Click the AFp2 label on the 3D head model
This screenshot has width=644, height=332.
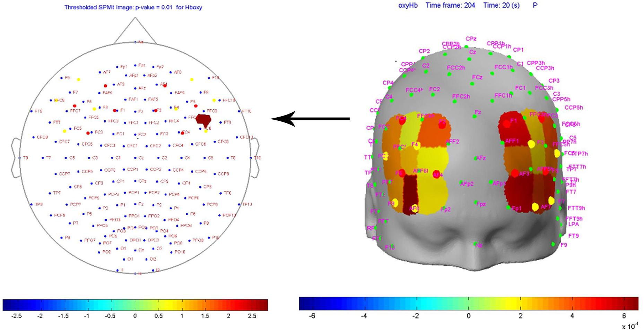[467, 184]
